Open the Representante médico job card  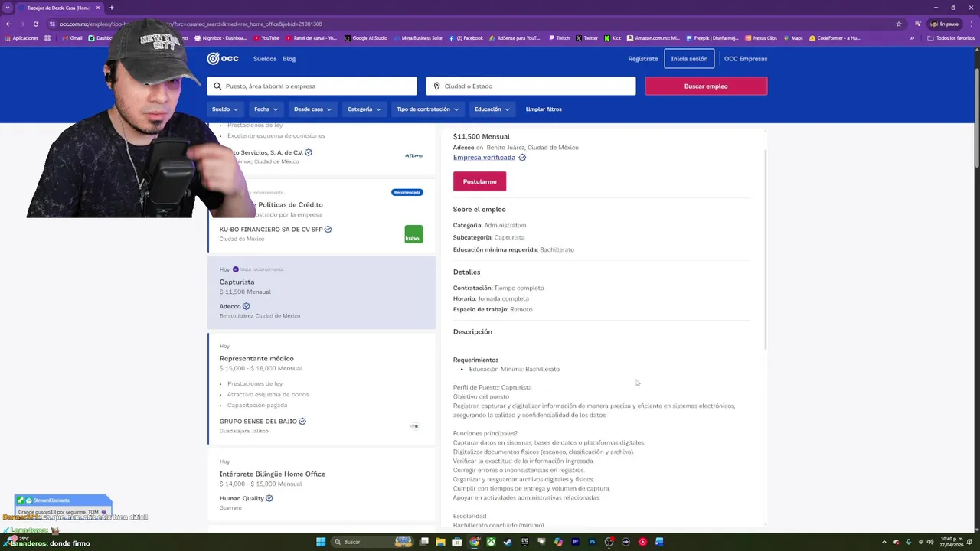tap(322, 389)
